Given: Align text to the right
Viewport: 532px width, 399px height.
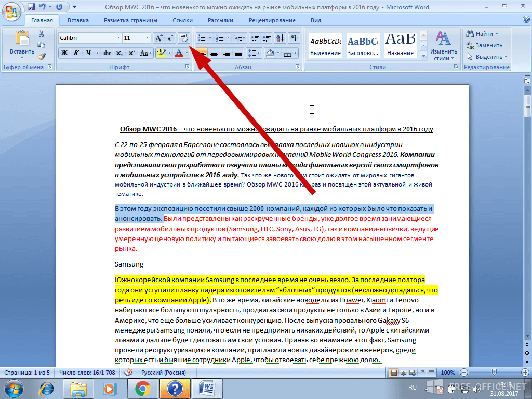Looking at the screenshot, I should pyautogui.click(x=226, y=53).
